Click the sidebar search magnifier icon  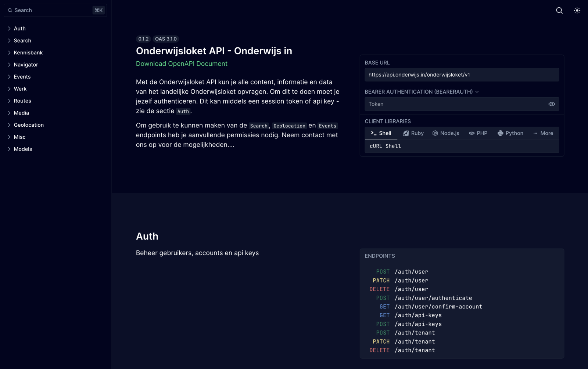(10, 10)
